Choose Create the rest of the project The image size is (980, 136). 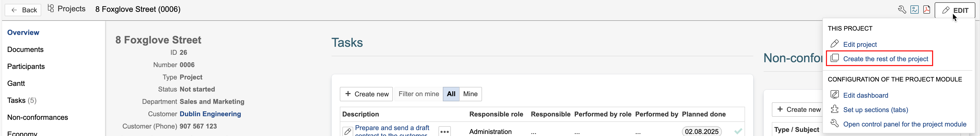coord(885,59)
